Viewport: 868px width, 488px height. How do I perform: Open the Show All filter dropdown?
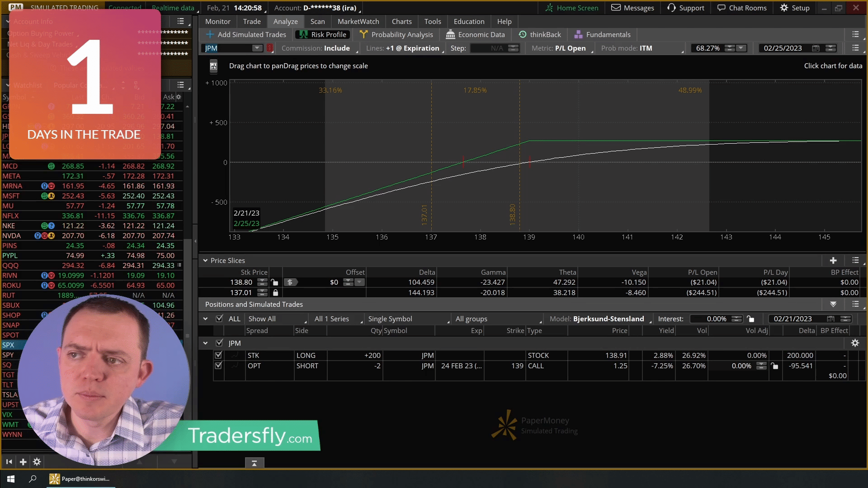[x=277, y=319]
